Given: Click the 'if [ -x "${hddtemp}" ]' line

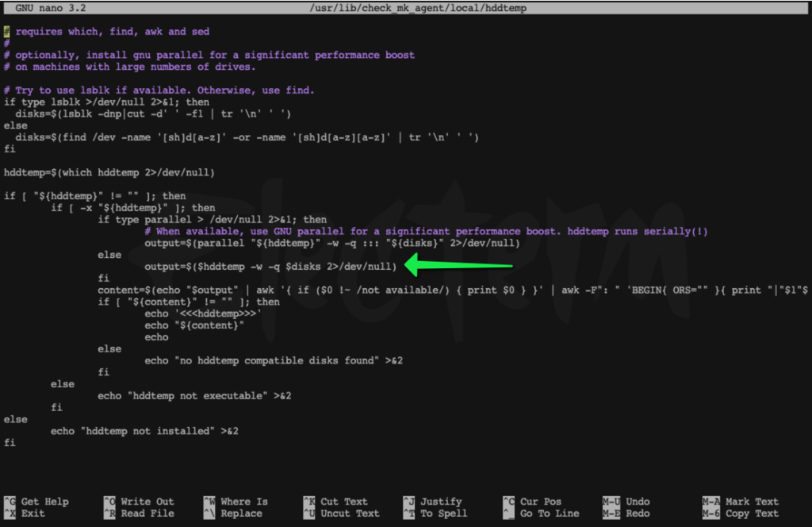Looking at the screenshot, I should [x=133, y=208].
